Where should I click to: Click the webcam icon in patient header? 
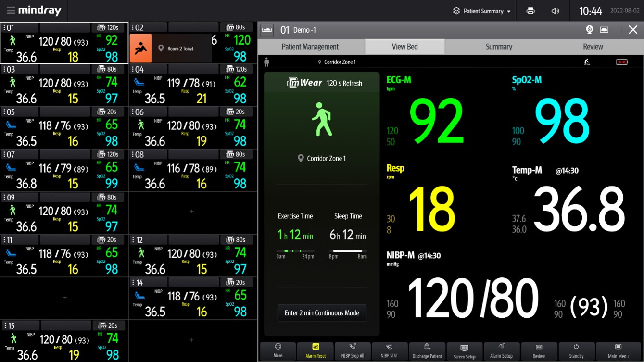click(x=589, y=30)
